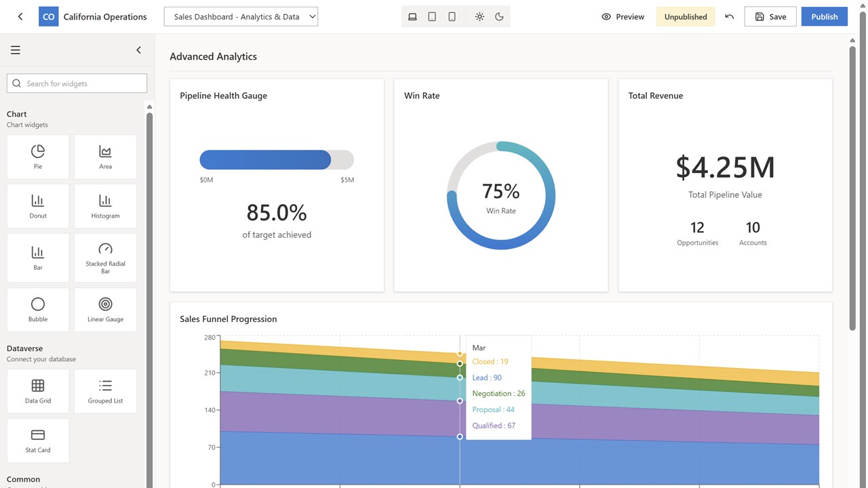Image resolution: width=868 pixels, height=488 pixels.
Task: Focus the Search for widgets field
Action: [x=77, y=83]
